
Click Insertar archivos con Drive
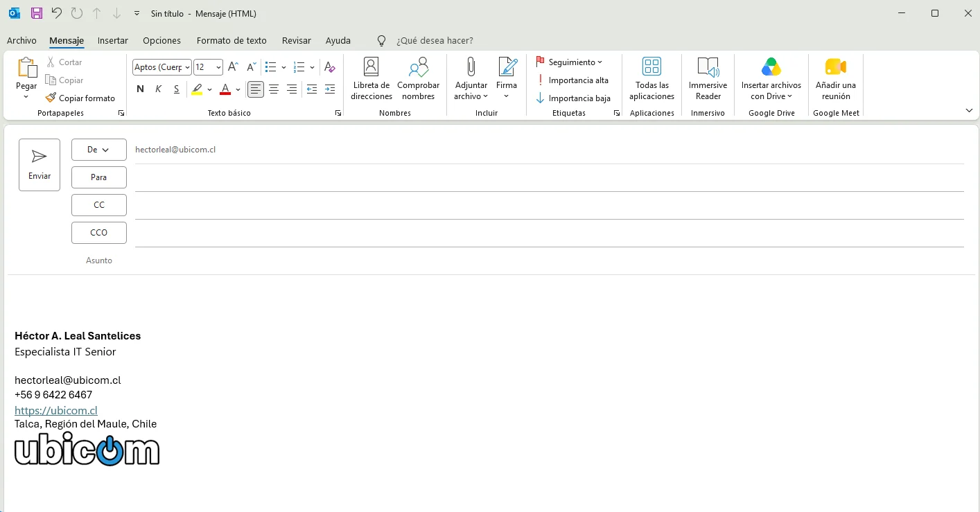[x=771, y=79]
